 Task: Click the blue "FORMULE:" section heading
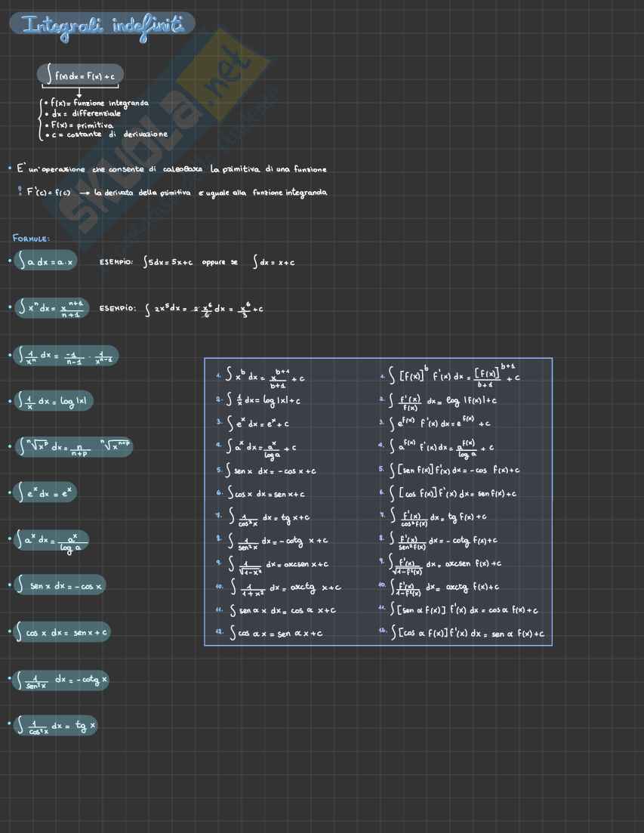point(31,239)
